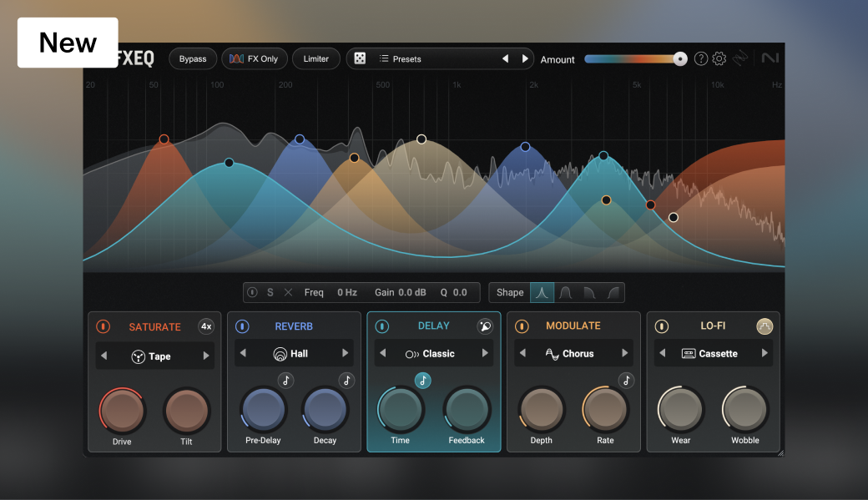Click the Q value field showing 0.0
The image size is (868, 500).
coord(460,292)
